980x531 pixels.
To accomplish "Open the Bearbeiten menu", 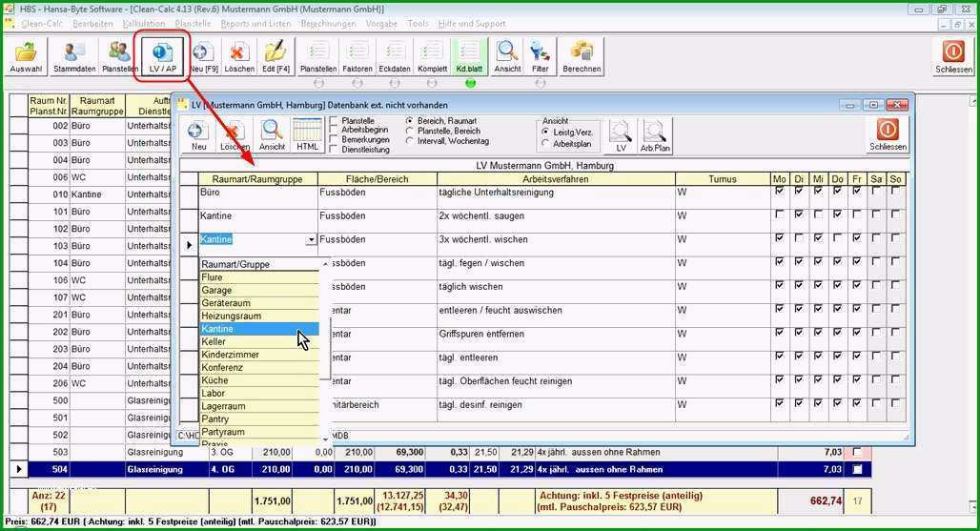I will (92, 24).
